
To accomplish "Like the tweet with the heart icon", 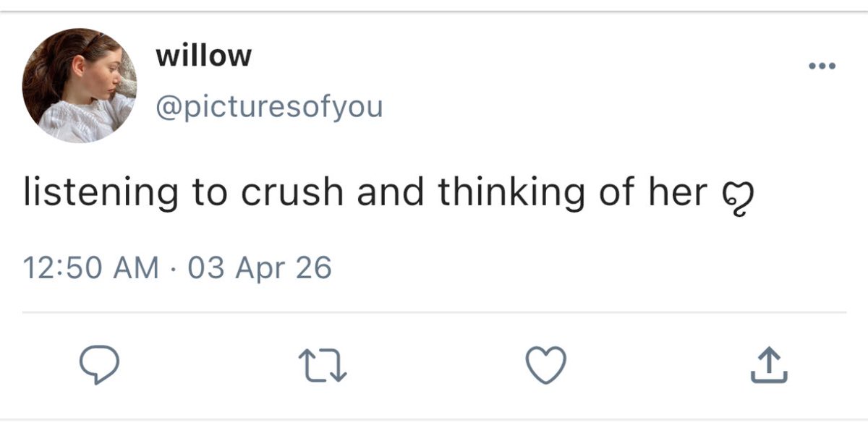I will (544, 366).
